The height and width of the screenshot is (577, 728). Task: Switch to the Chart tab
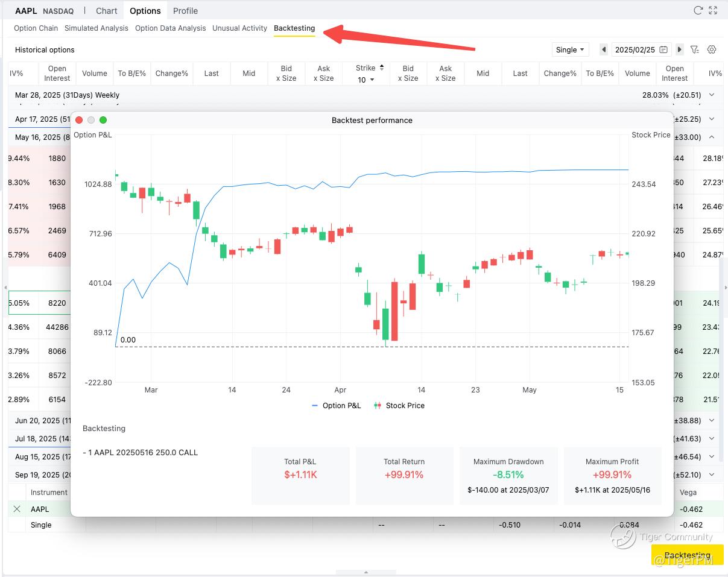tap(107, 11)
